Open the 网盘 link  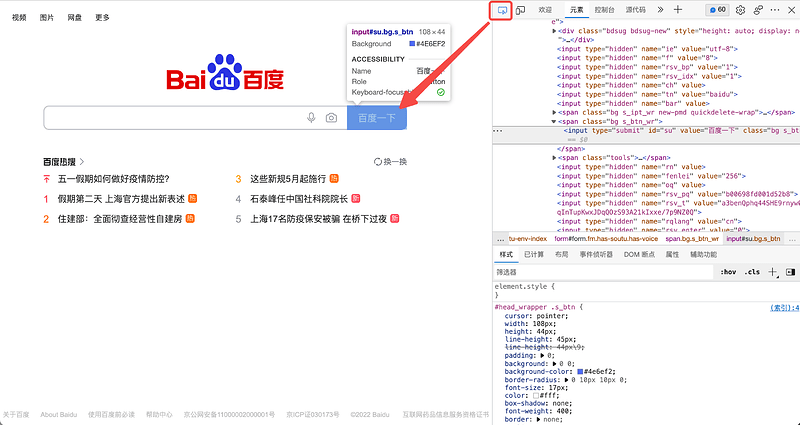(74, 17)
